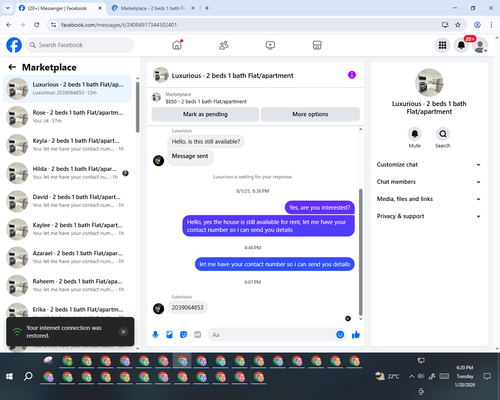
Task: Send a thumbs-up like
Action: [356, 334]
